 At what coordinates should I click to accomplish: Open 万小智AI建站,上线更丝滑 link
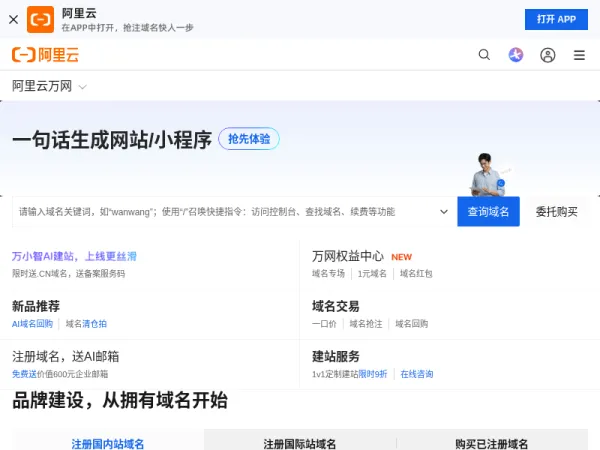pyautogui.click(x=74, y=256)
